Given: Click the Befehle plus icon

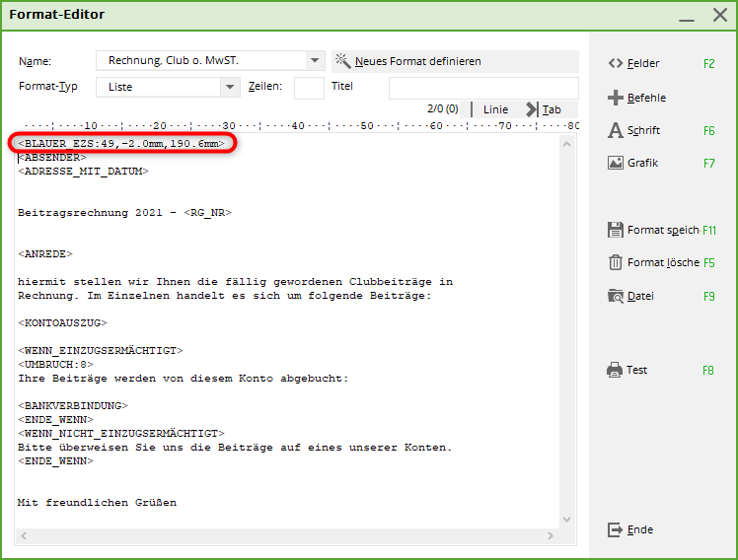Looking at the screenshot, I should click(616, 98).
